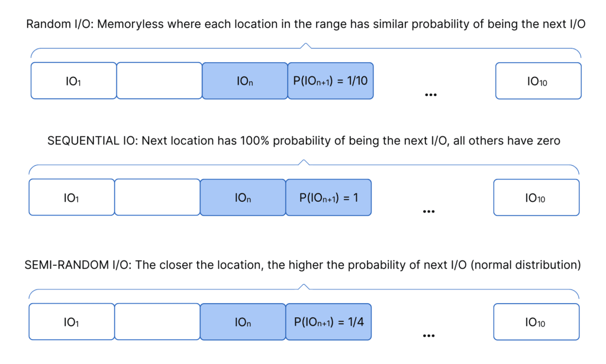Image resolution: width=606 pixels, height=364 pixels.
Task: Click the blue IOn box in the Sequential IO row
Action: point(243,197)
